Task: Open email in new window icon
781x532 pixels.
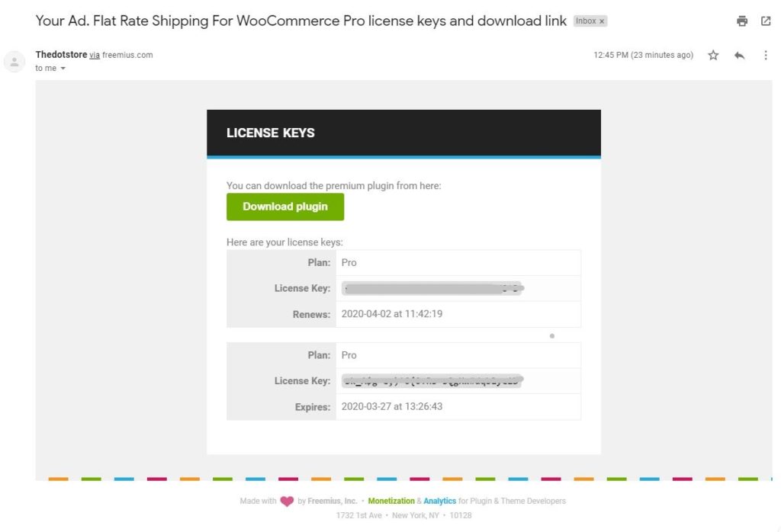Action: coord(766,21)
